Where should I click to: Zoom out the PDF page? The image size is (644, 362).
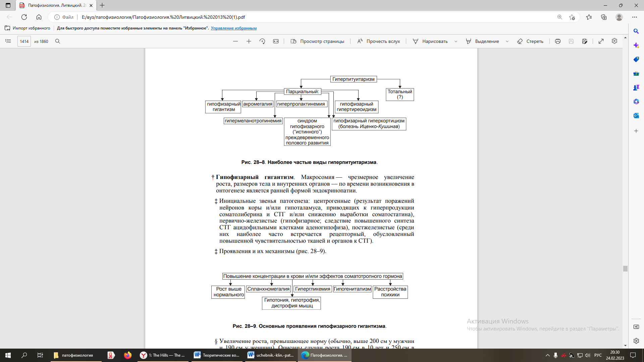[x=235, y=41]
